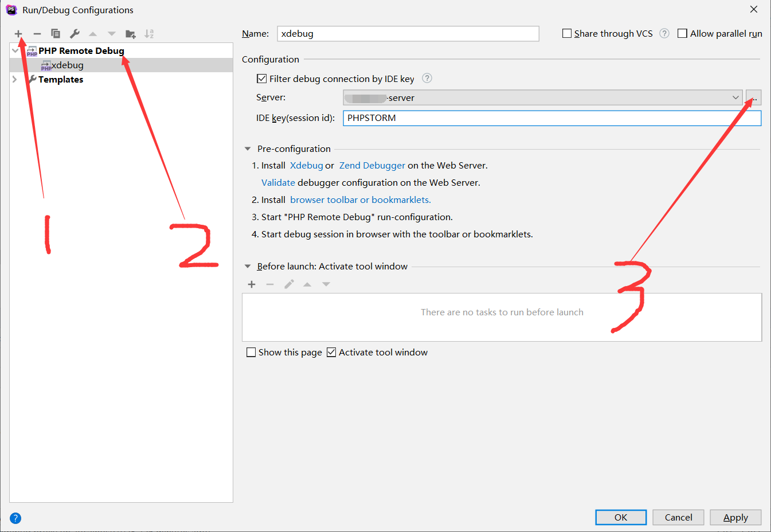Click help icon next to Share through VCS
The image size is (771, 532).
tap(664, 33)
